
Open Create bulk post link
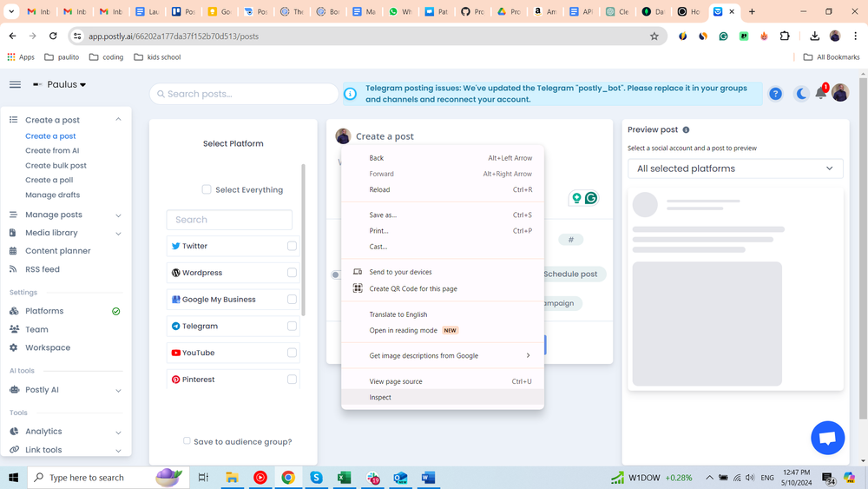[x=56, y=166]
